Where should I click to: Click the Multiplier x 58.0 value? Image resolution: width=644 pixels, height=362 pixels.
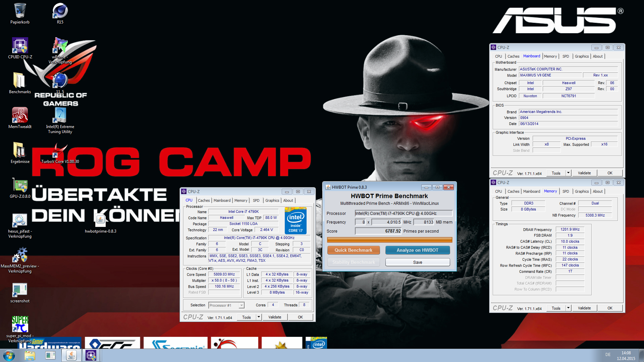tap(224, 280)
